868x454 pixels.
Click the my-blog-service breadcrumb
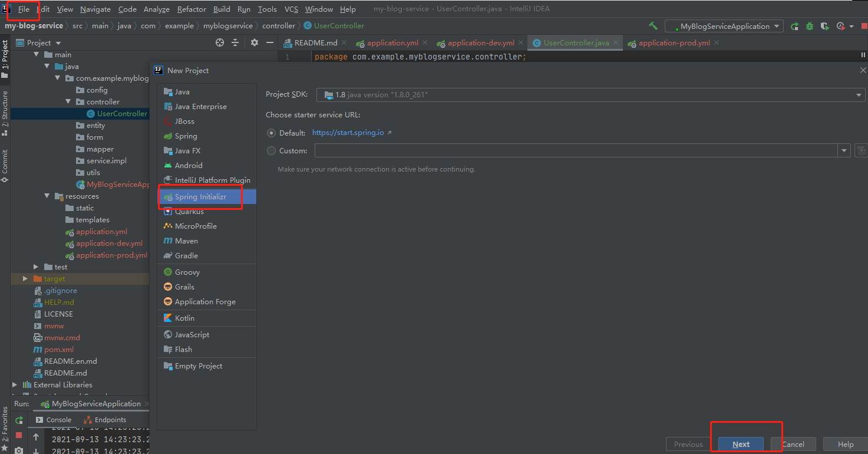[x=34, y=26]
